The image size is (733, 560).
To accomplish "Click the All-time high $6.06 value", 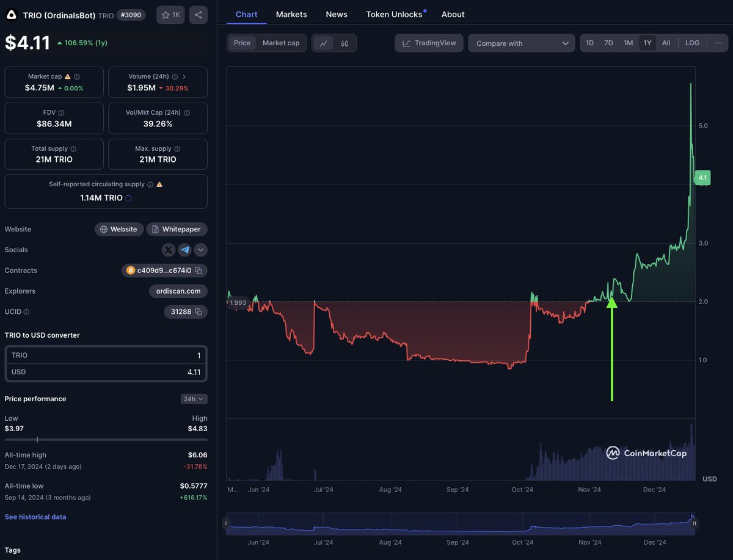I will pyautogui.click(x=197, y=455).
